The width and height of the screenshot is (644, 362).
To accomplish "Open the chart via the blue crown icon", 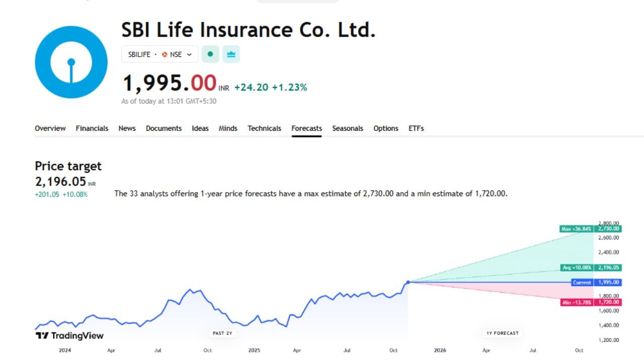I will 231,54.
